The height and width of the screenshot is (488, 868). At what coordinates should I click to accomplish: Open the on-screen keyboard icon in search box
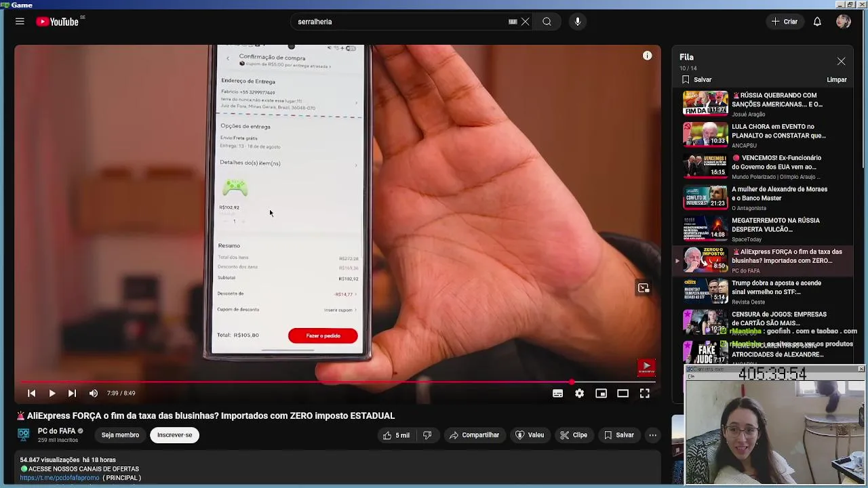513,22
